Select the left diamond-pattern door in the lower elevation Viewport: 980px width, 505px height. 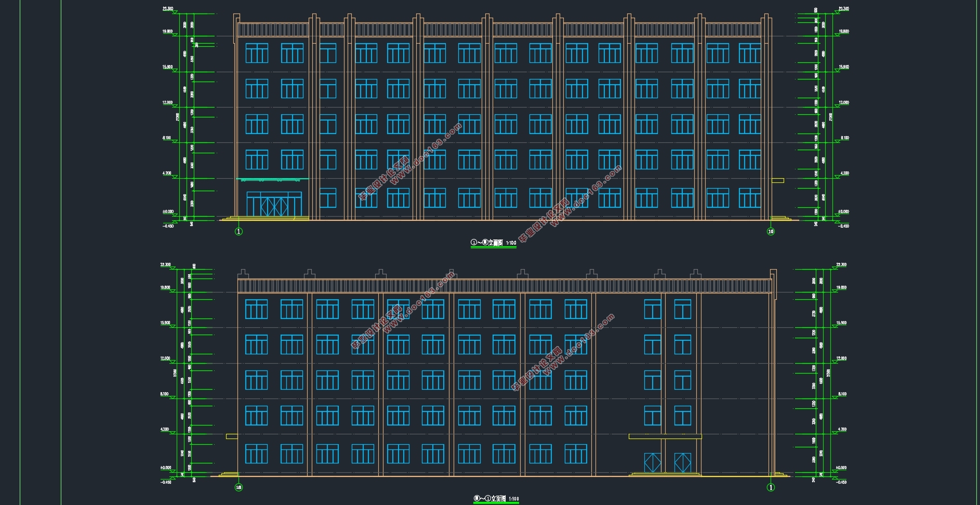[653, 463]
